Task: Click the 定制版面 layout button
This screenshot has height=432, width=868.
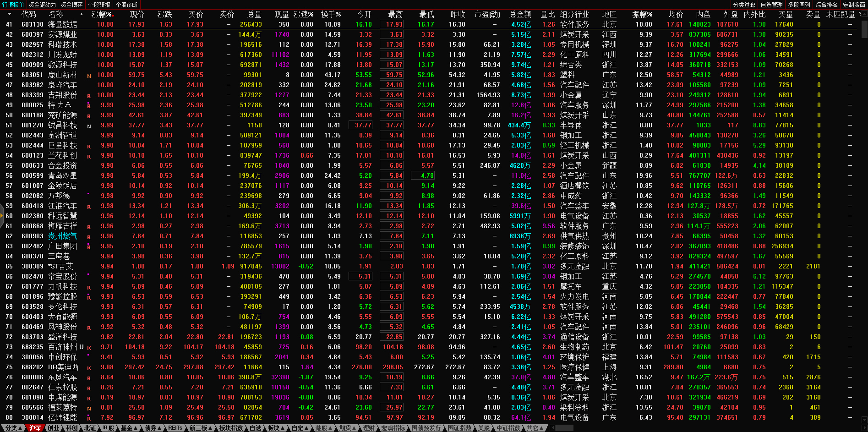Action: click(854, 5)
